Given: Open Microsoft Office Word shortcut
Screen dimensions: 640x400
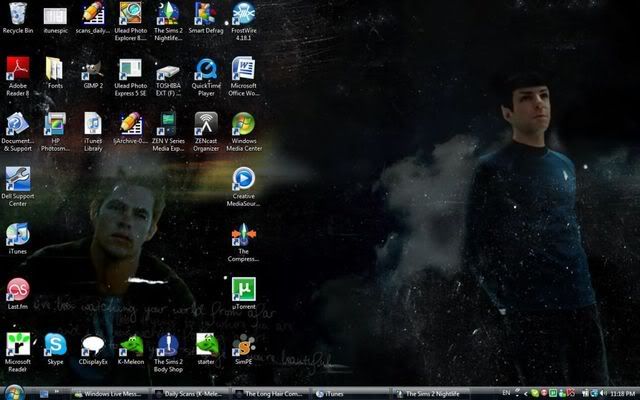Looking at the screenshot, I should point(243,77).
